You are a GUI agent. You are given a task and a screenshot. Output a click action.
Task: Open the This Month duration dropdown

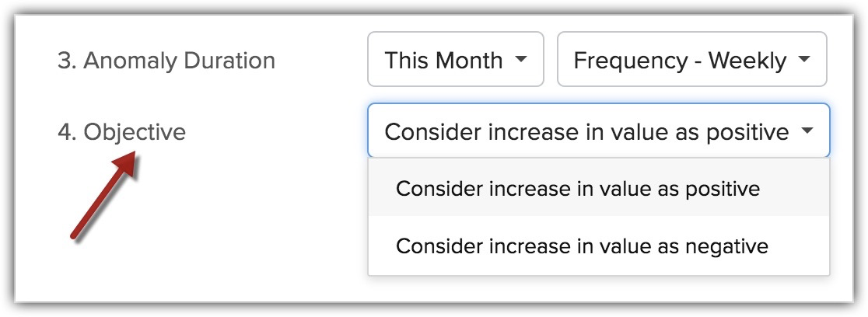click(455, 60)
